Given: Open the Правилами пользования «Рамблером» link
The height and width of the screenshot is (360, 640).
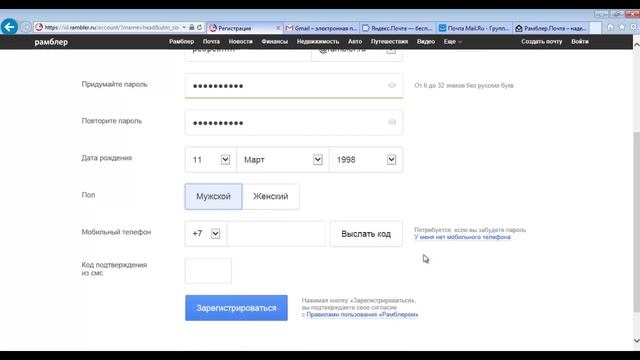Looking at the screenshot, I should pyautogui.click(x=362, y=315).
